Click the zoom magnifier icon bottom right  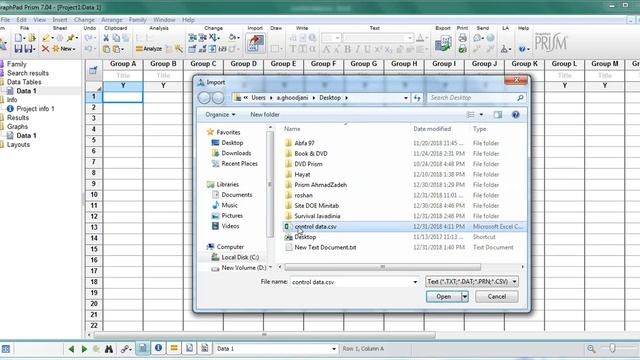[x=591, y=349]
